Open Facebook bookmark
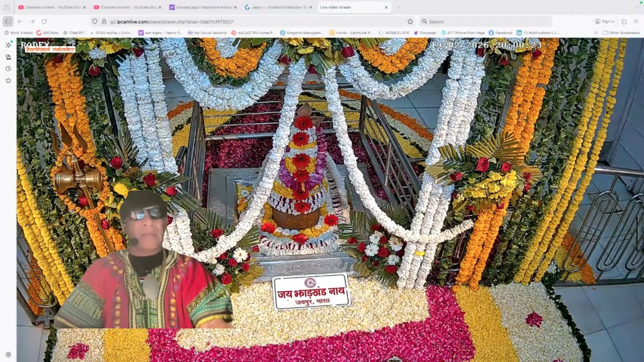644x362 pixels. 501,33
